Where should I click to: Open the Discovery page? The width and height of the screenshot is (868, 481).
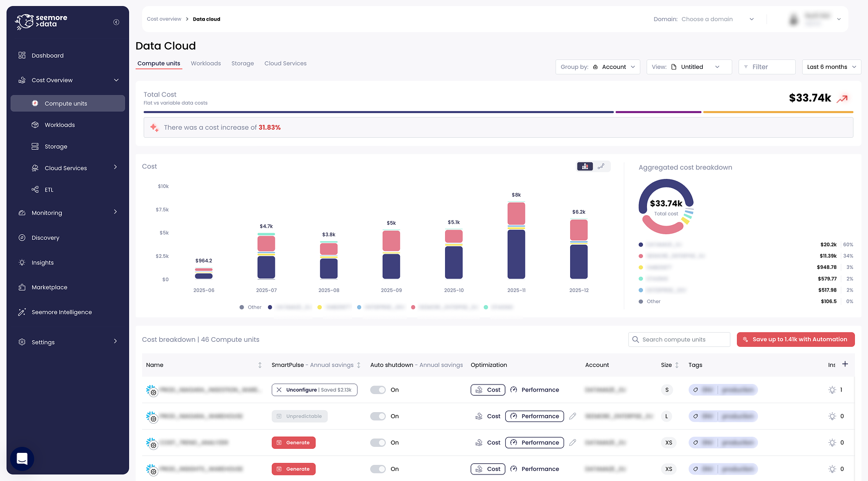[45, 237]
